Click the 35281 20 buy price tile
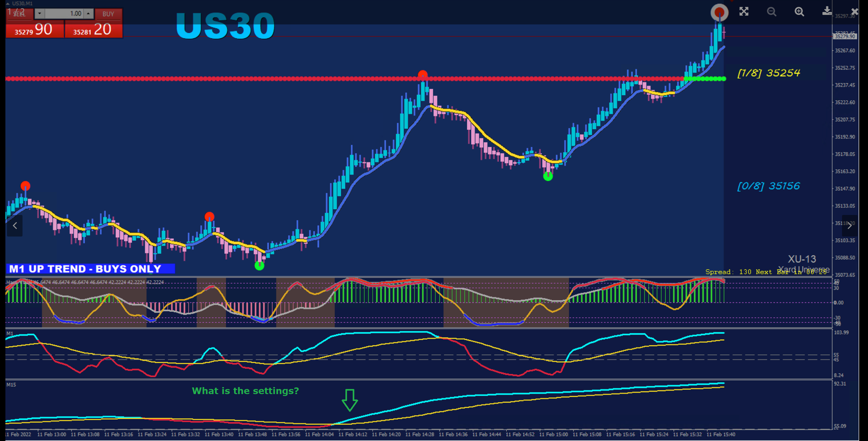The width and height of the screenshot is (868, 441). [93, 30]
